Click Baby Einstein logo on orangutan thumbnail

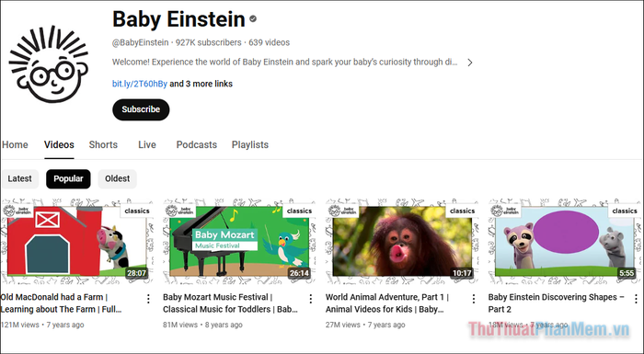click(x=342, y=211)
